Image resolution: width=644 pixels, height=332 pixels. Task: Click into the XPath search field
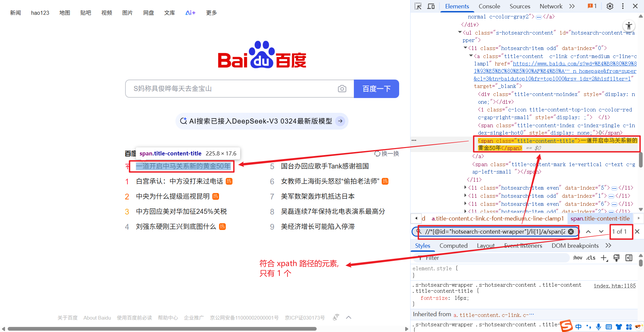[495, 232]
